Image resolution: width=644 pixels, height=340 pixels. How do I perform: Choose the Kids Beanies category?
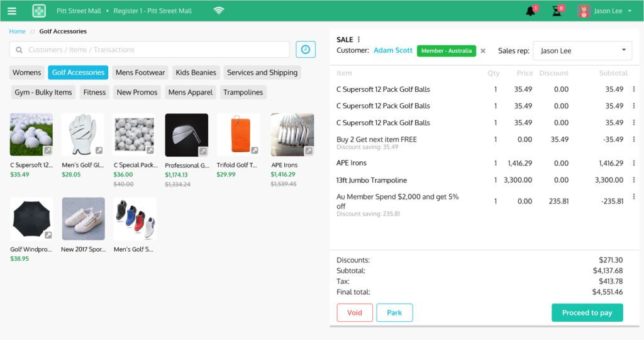tap(196, 72)
